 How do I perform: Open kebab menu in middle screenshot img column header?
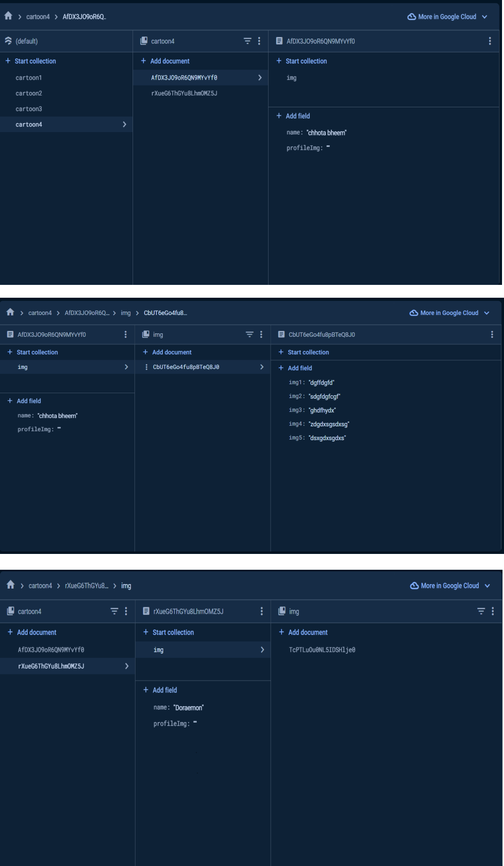pos(261,334)
